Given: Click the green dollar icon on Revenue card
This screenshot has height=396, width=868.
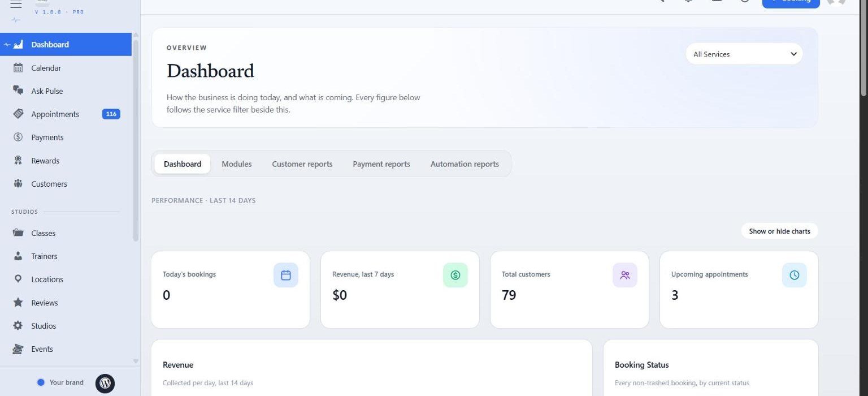Looking at the screenshot, I should [x=455, y=275].
